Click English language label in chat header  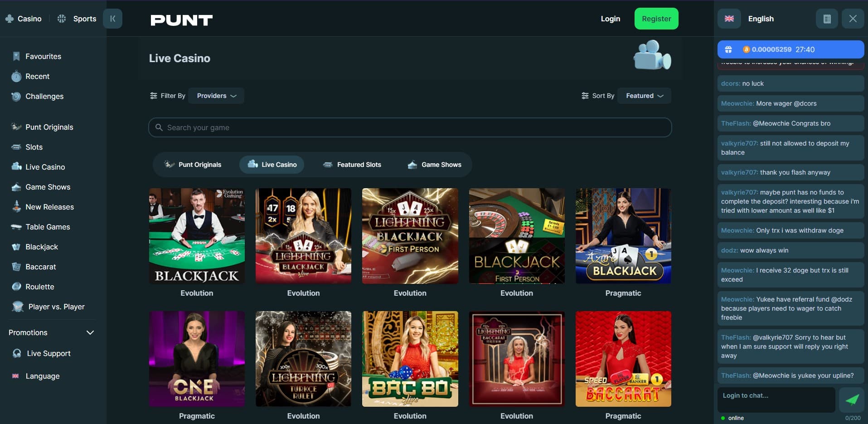pos(761,19)
